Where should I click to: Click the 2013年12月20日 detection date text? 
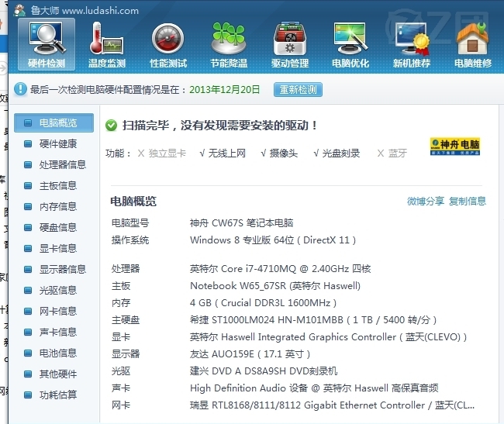tap(224, 90)
